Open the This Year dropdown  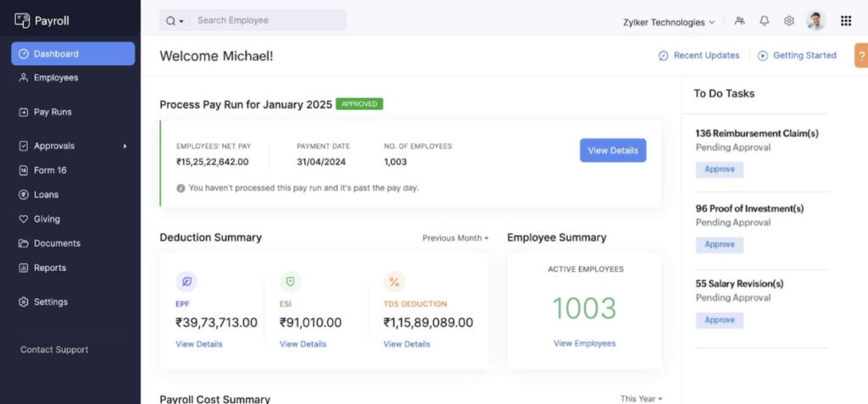pos(641,399)
